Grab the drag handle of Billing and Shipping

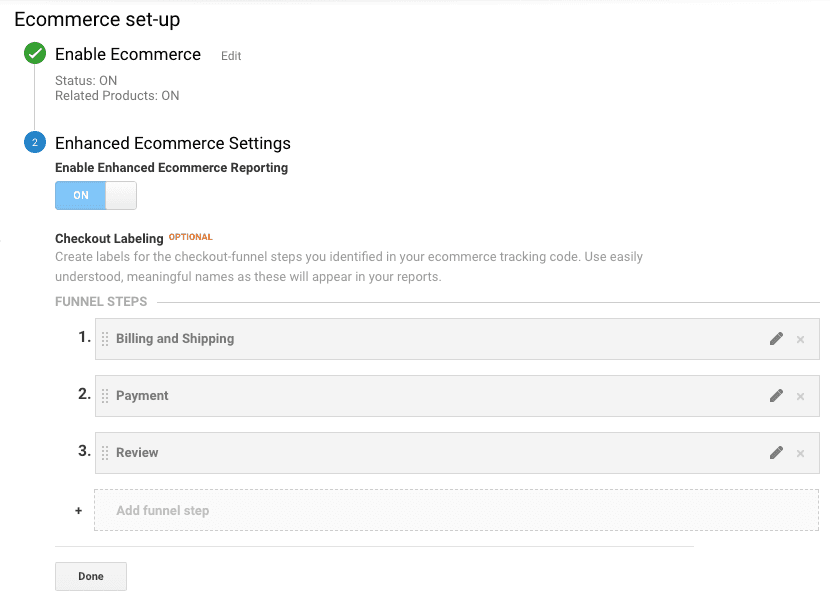pyautogui.click(x=105, y=339)
